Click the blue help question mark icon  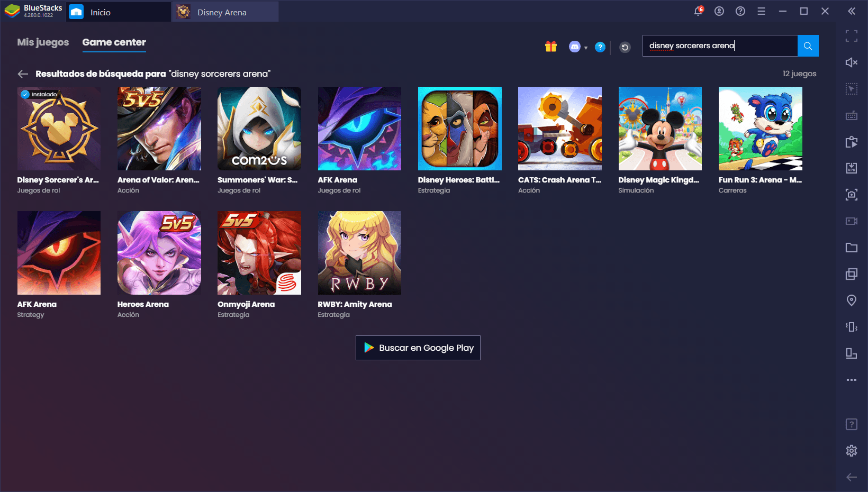pyautogui.click(x=600, y=47)
